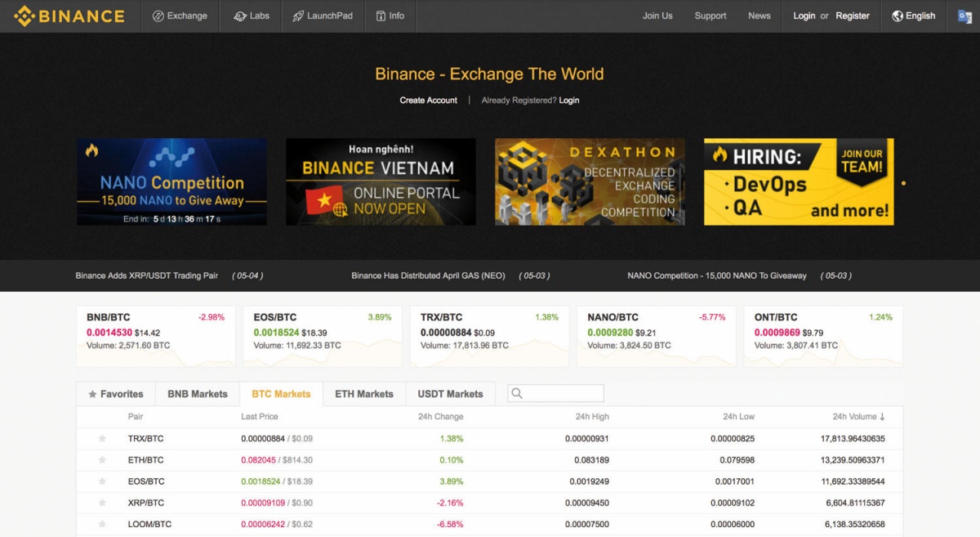Open Binance Has Distributed April GAS announcement

pyautogui.click(x=428, y=275)
